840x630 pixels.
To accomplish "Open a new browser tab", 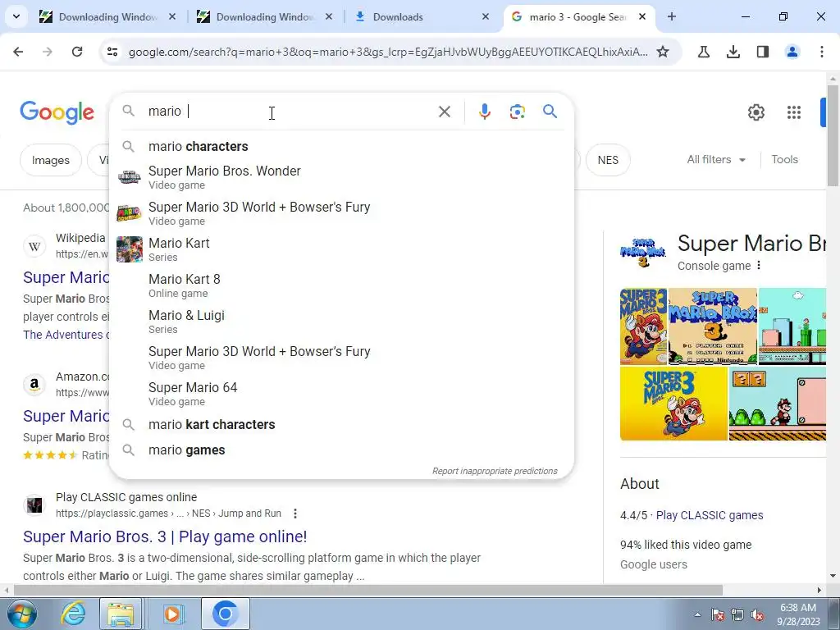I will 671,16.
